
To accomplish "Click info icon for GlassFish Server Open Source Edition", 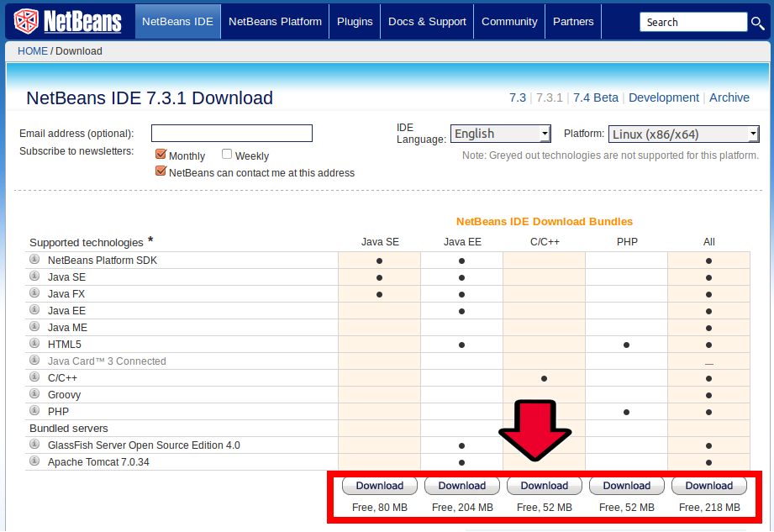I will point(34,445).
